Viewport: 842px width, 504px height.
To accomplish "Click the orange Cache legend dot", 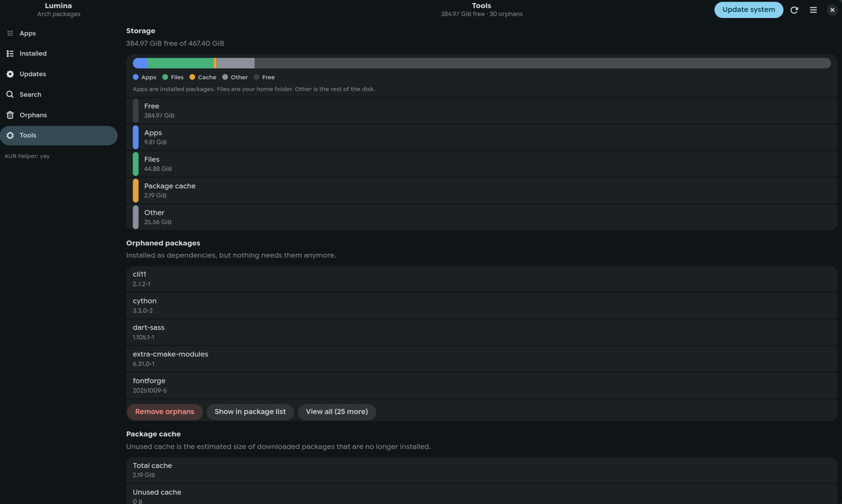I will click(x=192, y=77).
